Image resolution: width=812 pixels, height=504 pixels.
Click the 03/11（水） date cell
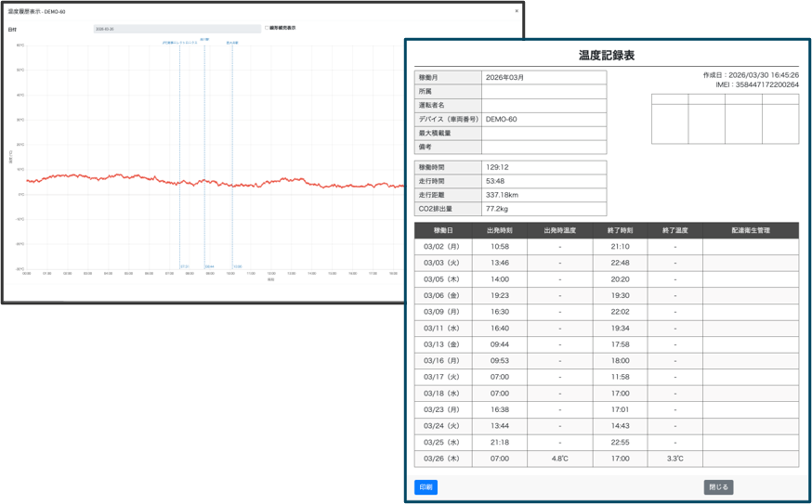click(x=443, y=328)
